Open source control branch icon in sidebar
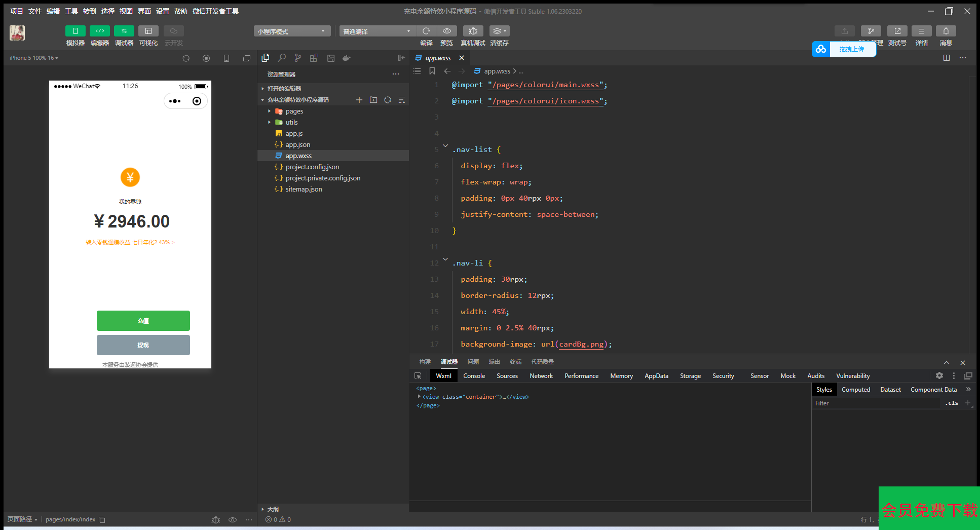Screen dimensions: 980x530 pyautogui.click(x=298, y=58)
